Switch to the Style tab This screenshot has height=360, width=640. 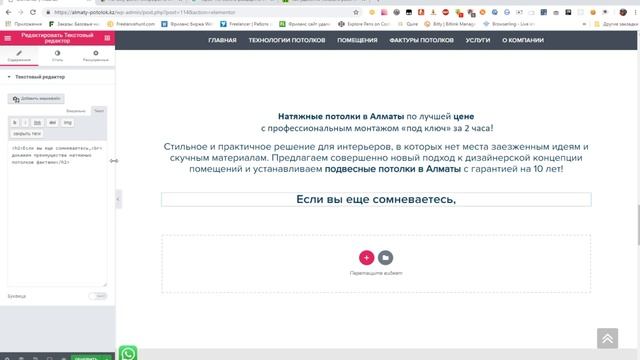(x=57, y=56)
